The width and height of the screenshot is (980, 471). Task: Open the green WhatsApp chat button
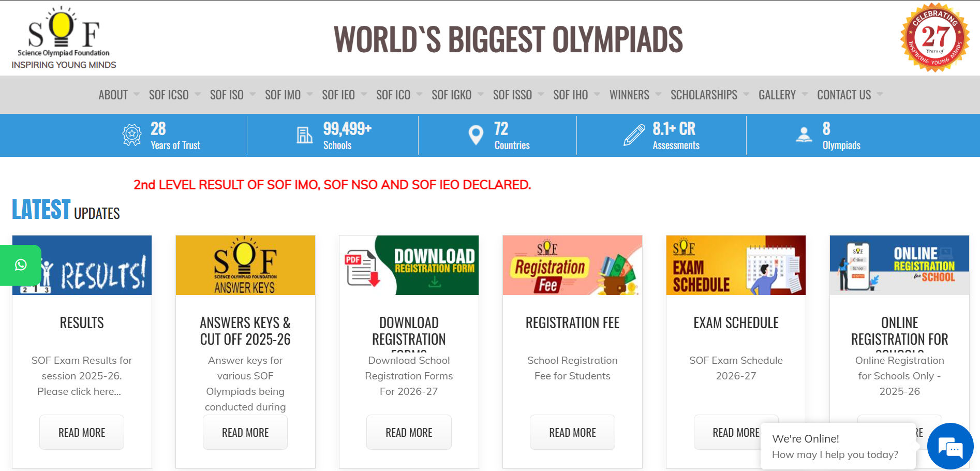pos(21,265)
